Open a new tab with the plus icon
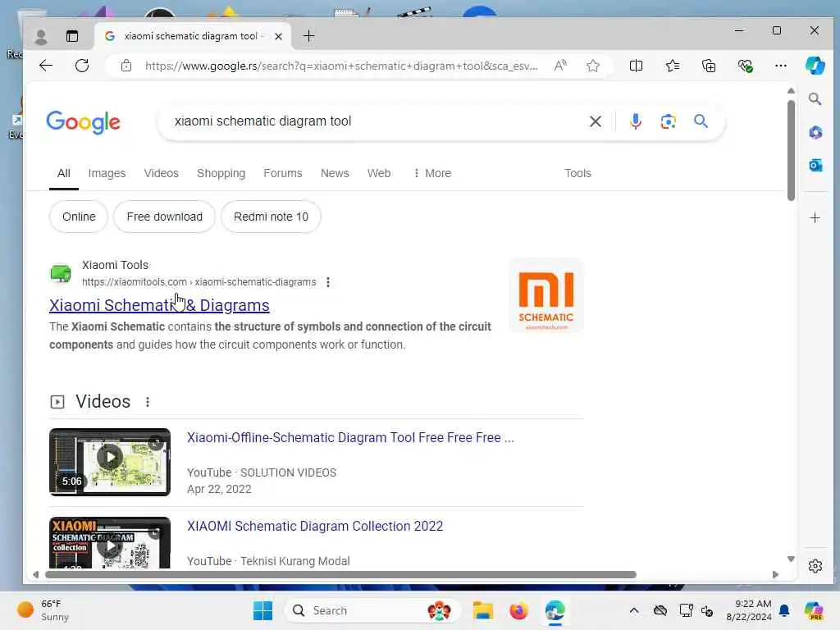Image resolution: width=840 pixels, height=630 pixels. click(308, 36)
